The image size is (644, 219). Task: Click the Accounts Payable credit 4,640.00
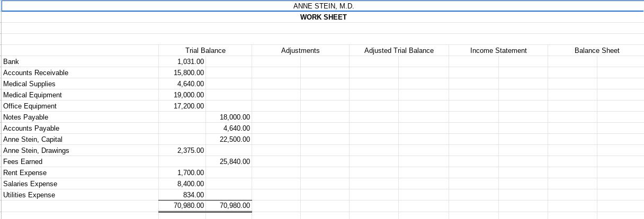pyautogui.click(x=229, y=128)
